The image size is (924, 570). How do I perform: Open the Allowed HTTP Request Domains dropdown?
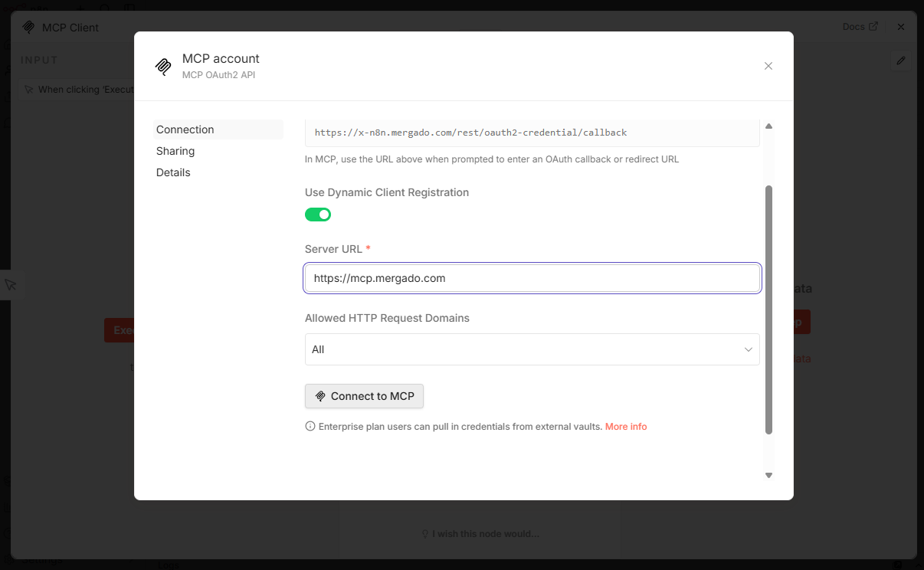click(532, 349)
